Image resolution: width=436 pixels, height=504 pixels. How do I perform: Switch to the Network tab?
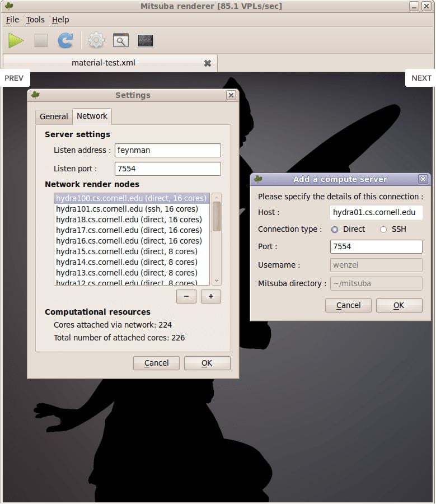pos(92,116)
